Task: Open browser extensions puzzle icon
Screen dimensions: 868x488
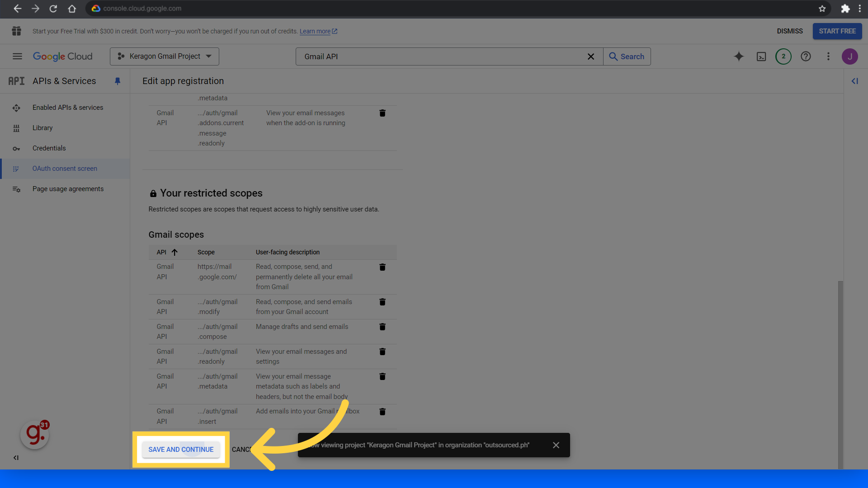Action: (845, 9)
